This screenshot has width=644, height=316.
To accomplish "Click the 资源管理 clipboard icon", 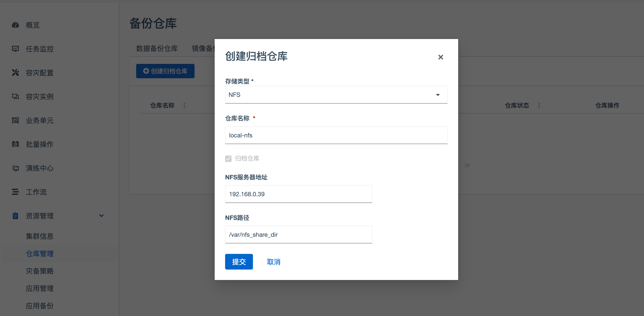I will (x=15, y=216).
